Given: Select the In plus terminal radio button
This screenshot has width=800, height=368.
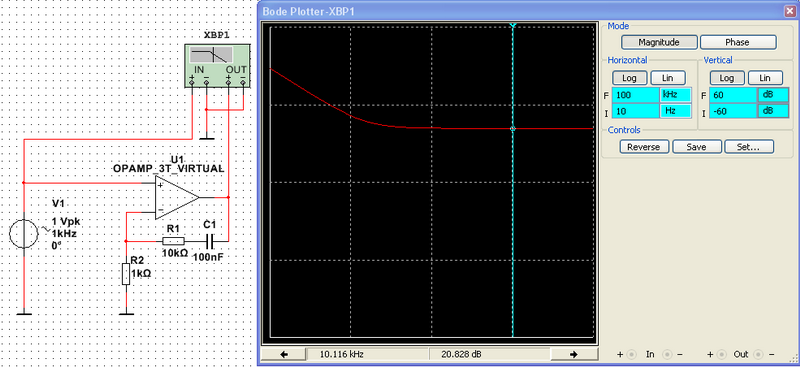Looking at the screenshot, I should [631, 354].
